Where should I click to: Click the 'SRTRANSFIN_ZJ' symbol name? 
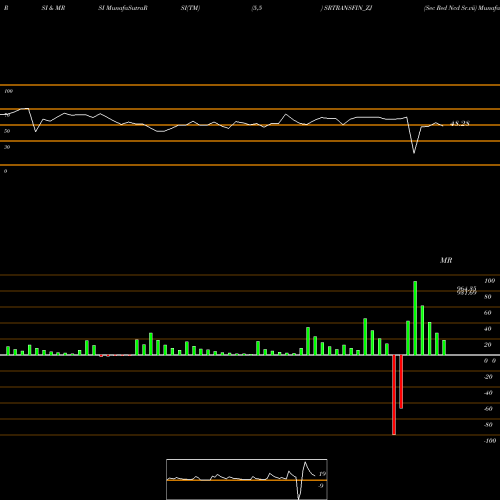click(348, 8)
